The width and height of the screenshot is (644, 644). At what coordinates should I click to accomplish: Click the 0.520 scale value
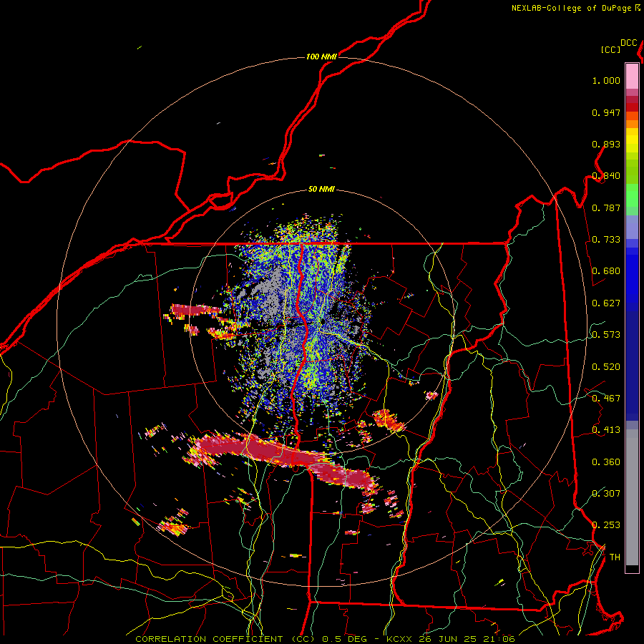pos(606,367)
